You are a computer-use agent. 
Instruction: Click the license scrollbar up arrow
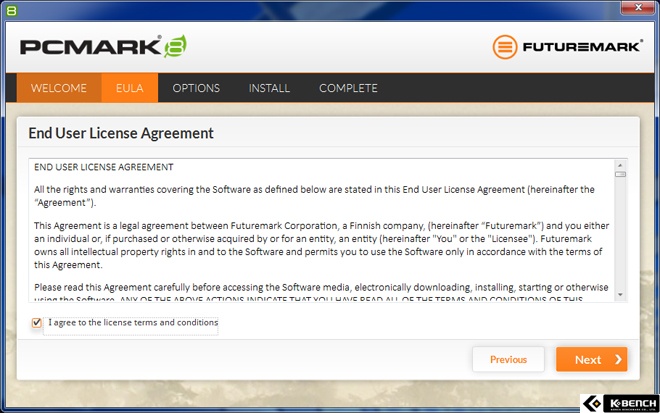620,165
